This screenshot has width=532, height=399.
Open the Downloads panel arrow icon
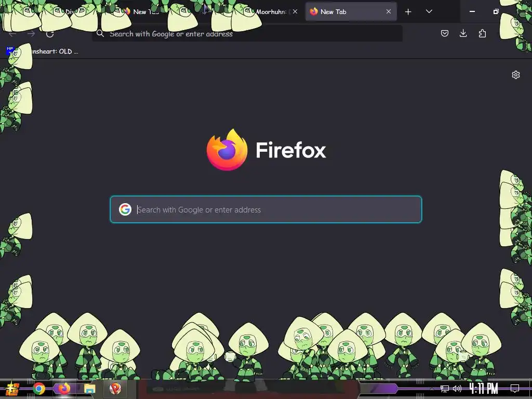pyautogui.click(x=463, y=33)
